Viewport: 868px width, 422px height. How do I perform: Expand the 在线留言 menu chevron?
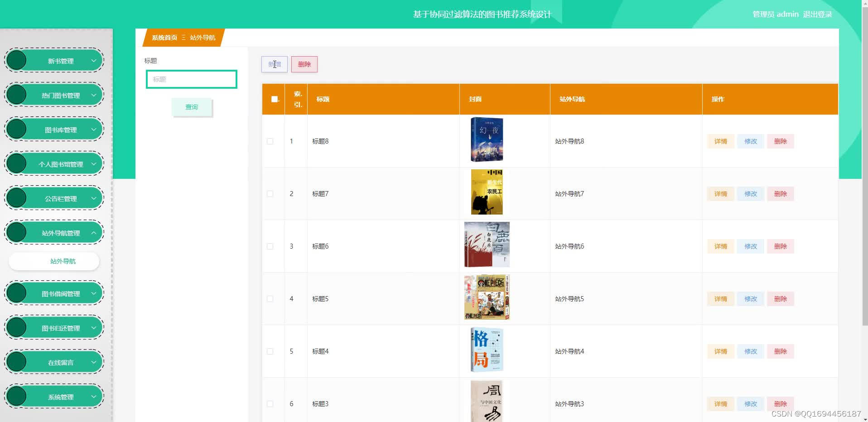click(x=94, y=362)
